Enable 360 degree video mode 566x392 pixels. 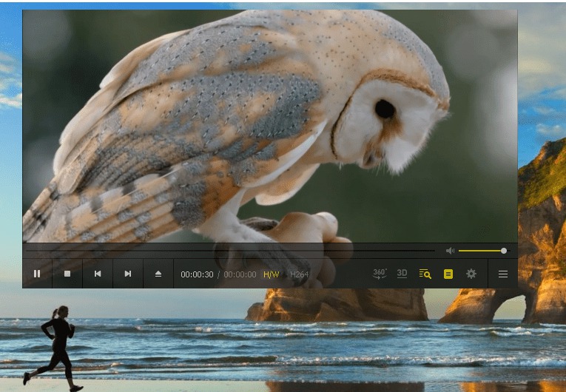[380, 274]
